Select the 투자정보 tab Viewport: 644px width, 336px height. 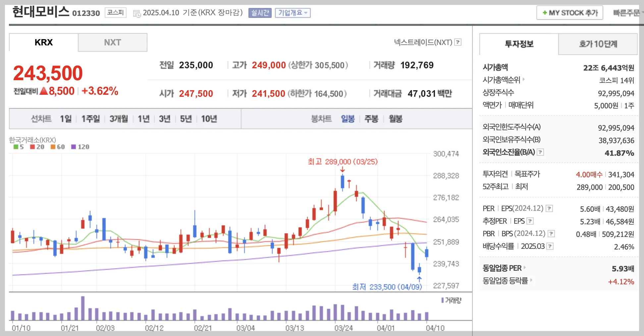coord(519,44)
